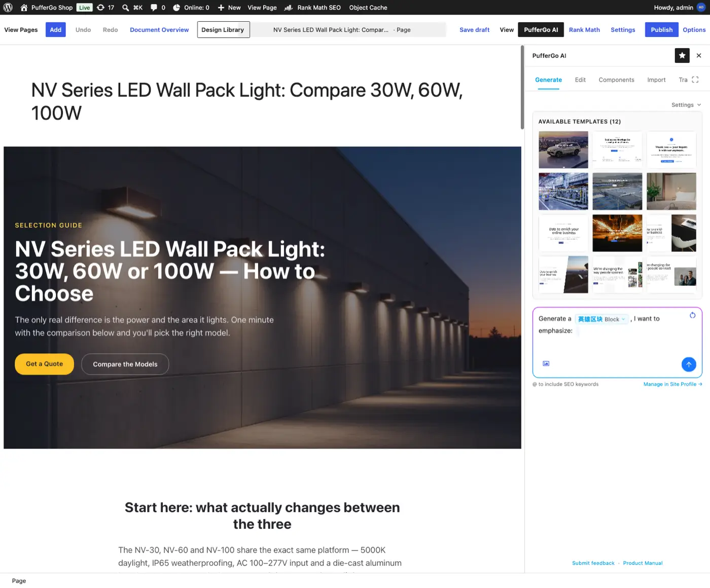The image size is (710, 588).
Task: Switch to the Edit tab
Action: (580, 80)
